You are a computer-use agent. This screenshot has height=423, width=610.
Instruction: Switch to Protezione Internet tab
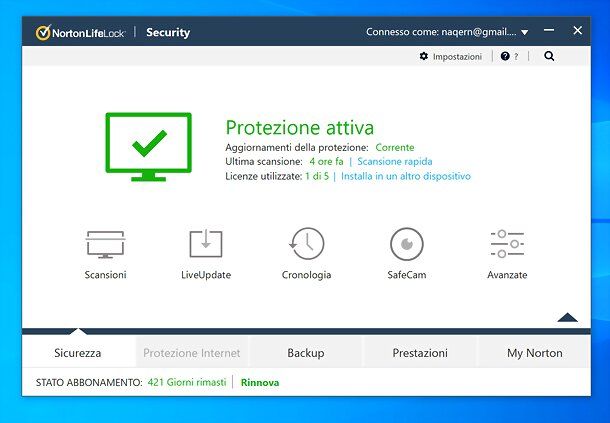[191, 353]
